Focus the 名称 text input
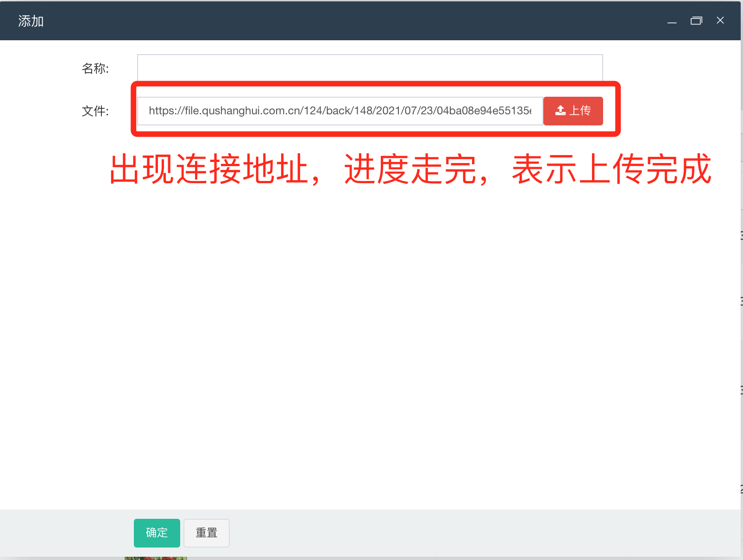743x560 pixels. click(369, 68)
